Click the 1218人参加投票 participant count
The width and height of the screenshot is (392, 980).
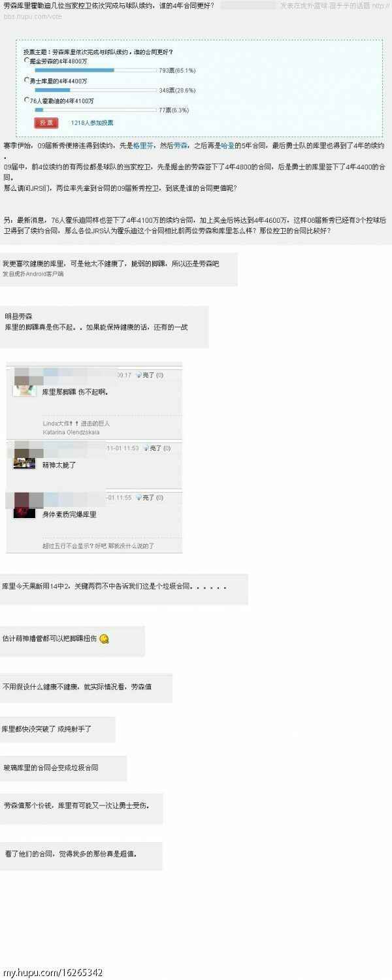tap(92, 123)
